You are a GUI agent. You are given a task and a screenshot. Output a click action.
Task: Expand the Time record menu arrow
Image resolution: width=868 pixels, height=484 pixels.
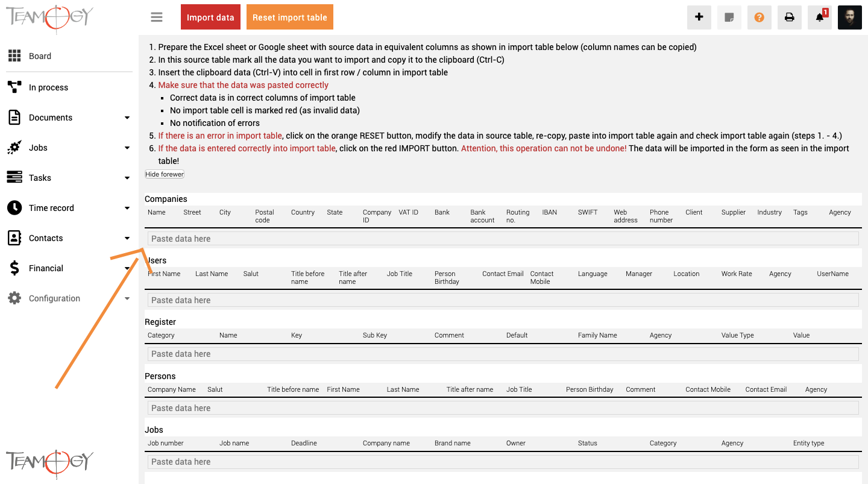tap(127, 208)
